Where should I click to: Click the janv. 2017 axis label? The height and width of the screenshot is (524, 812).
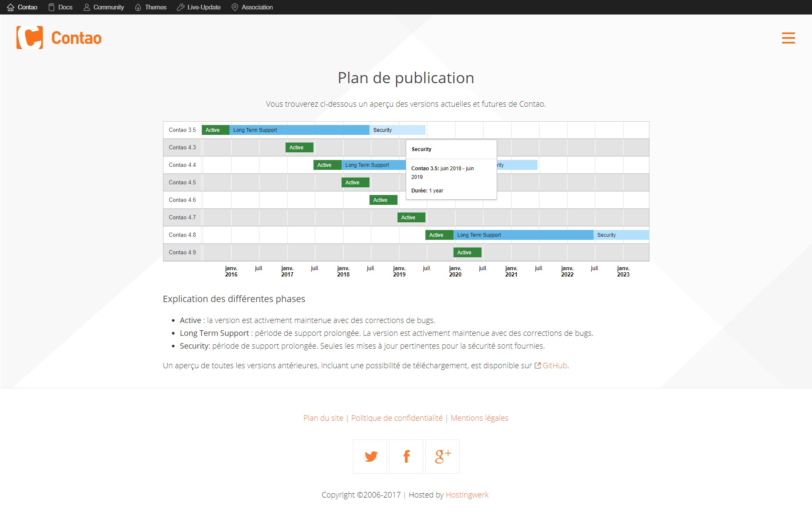point(287,271)
